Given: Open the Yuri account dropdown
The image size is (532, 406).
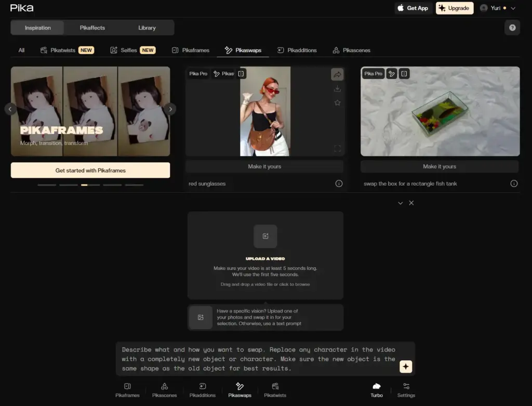Looking at the screenshot, I should pos(498,8).
